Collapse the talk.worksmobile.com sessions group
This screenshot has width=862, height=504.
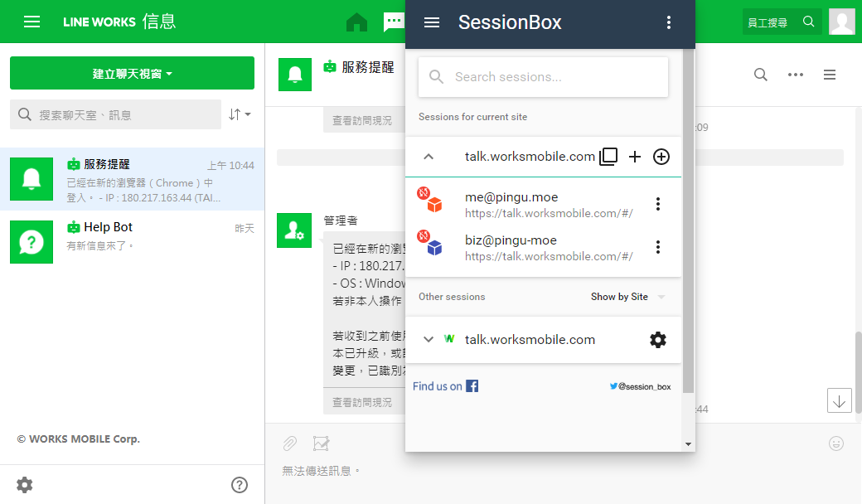pyautogui.click(x=429, y=156)
